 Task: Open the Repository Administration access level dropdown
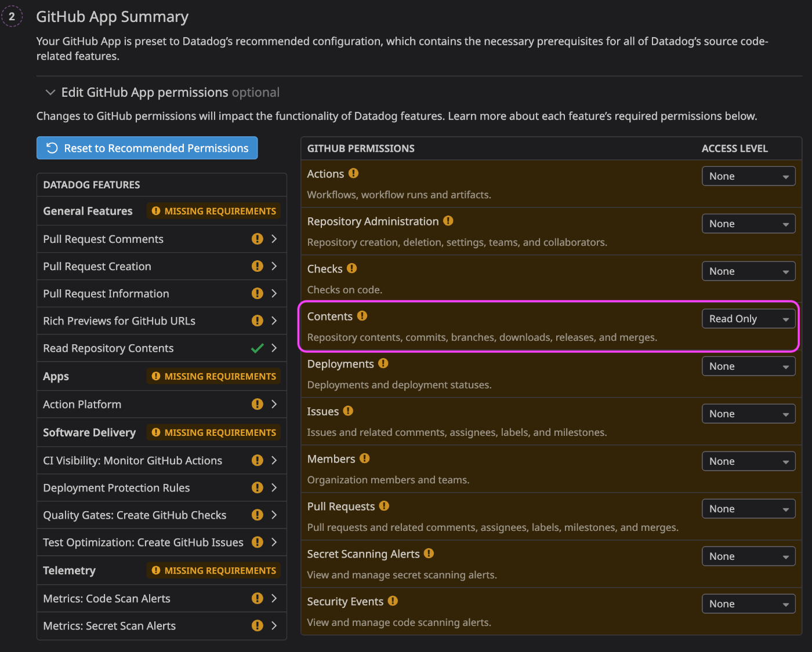[x=748, y=224]
